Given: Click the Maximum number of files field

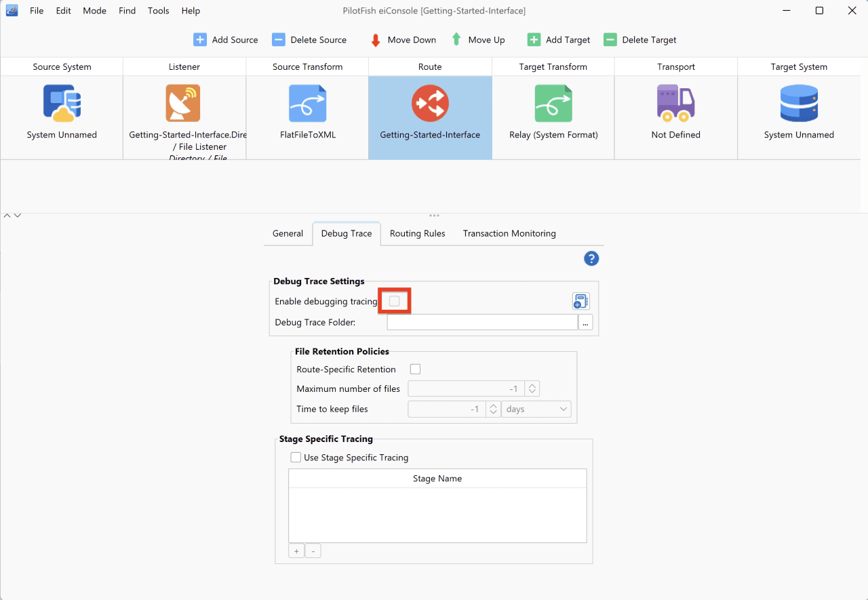Looking at the screenshot, I should coord(467,388).
